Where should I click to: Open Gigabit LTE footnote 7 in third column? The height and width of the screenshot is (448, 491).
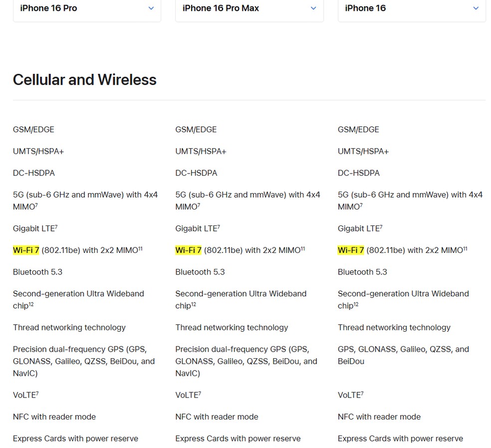(x=381, y=226)
